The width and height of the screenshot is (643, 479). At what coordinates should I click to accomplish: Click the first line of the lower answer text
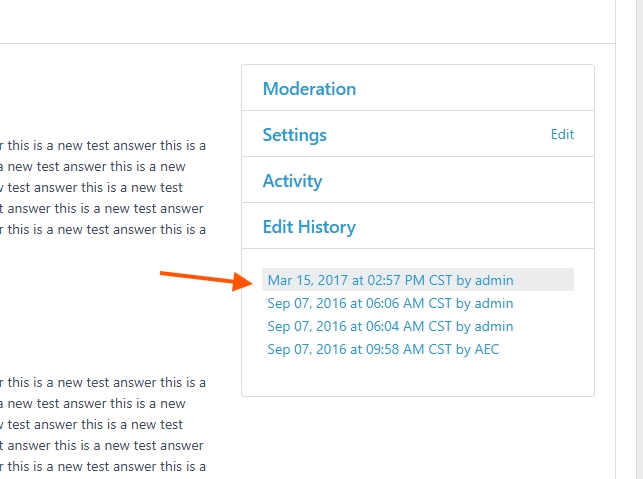click(104, 382)
